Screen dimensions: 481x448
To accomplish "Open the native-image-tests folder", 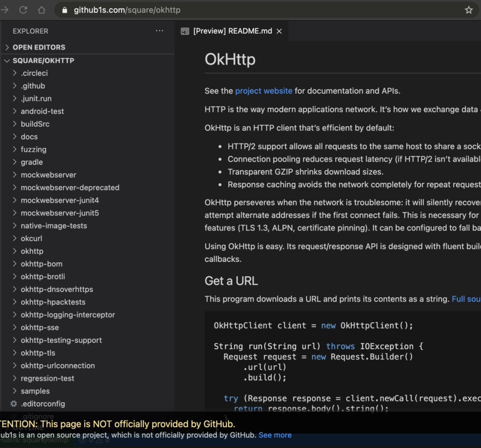I will pos(87,226).
